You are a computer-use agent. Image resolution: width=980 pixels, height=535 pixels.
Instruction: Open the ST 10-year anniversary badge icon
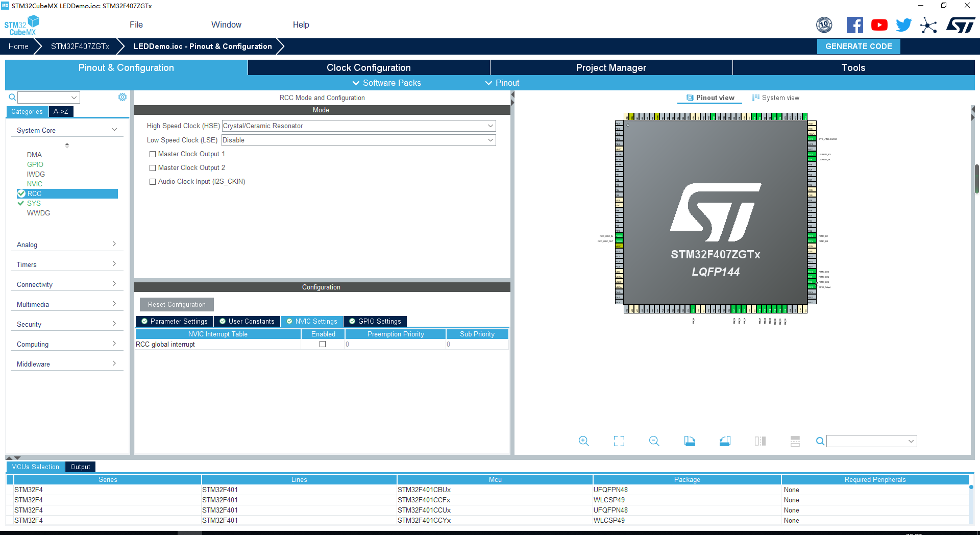point(824,25)
